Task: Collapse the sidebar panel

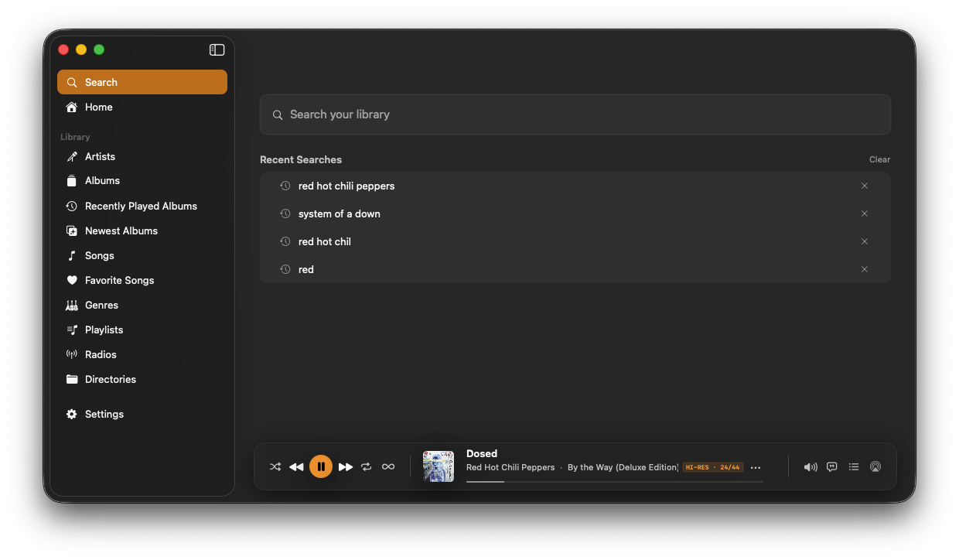Action: 217,50
